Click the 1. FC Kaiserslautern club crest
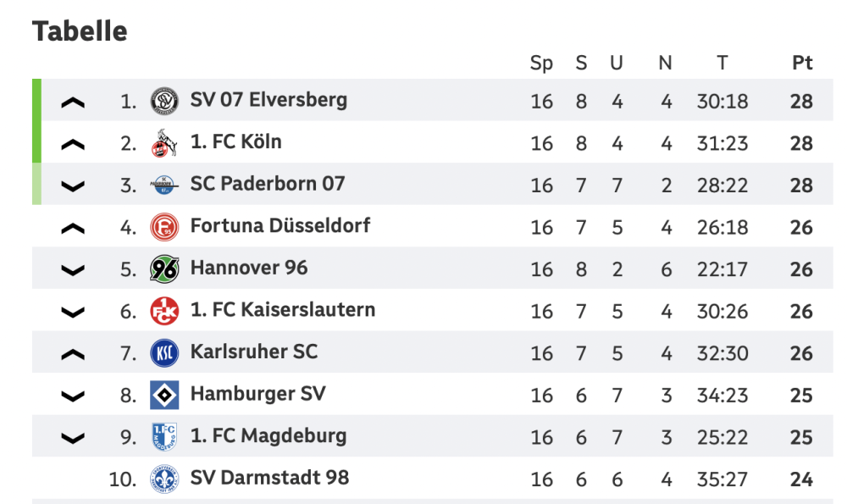 pos(164,311)
